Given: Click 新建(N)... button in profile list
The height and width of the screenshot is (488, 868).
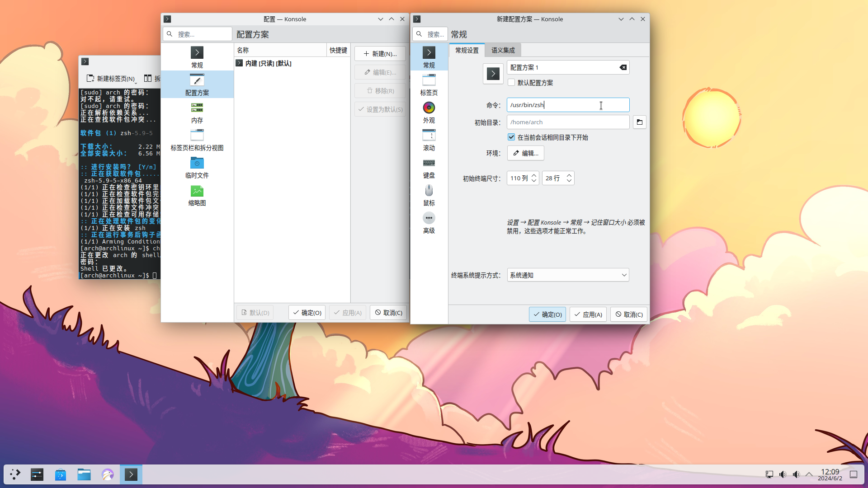Looking at the screenshot, I should coord(380,54).
